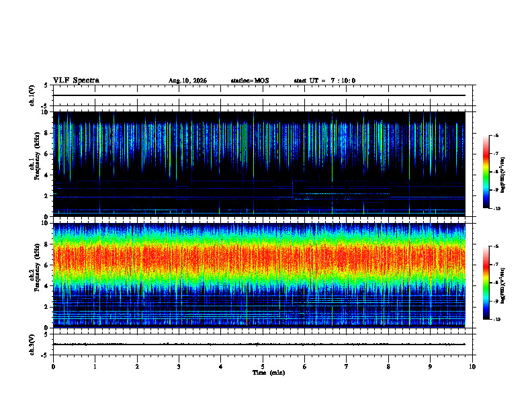Click the "4" kHz tick on ch.1 frequency axis
The height and width of the screenshot is (411, 532).
tap(46, 175)
